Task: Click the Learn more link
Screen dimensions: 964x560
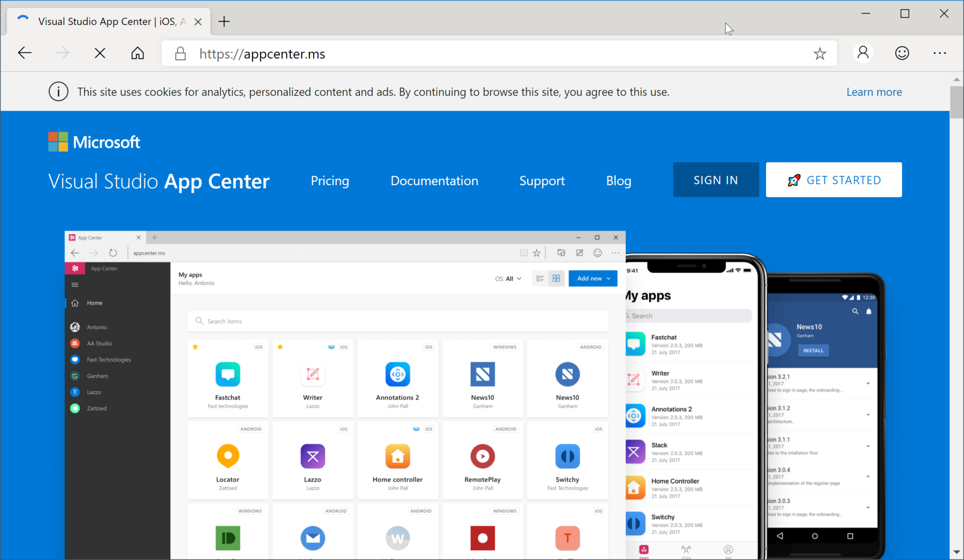Action: pos(874,92)
